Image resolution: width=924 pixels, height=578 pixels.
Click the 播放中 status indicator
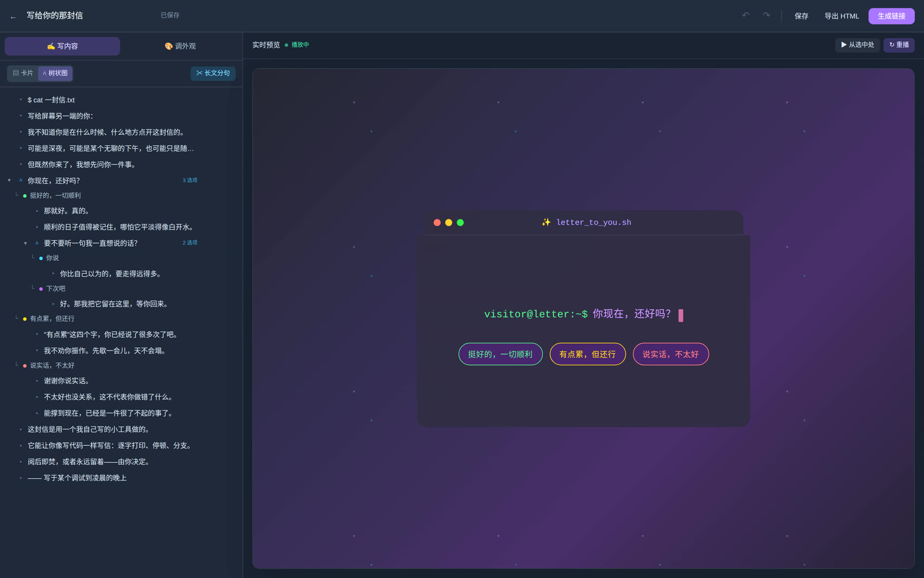tap(297, 45)
